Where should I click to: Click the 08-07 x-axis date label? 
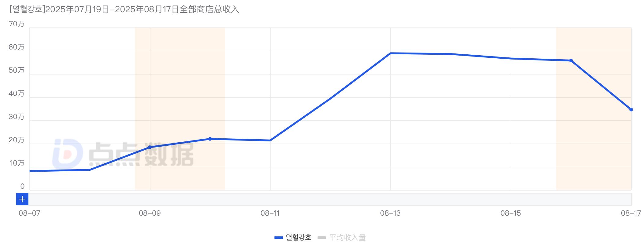pos(29,213)
